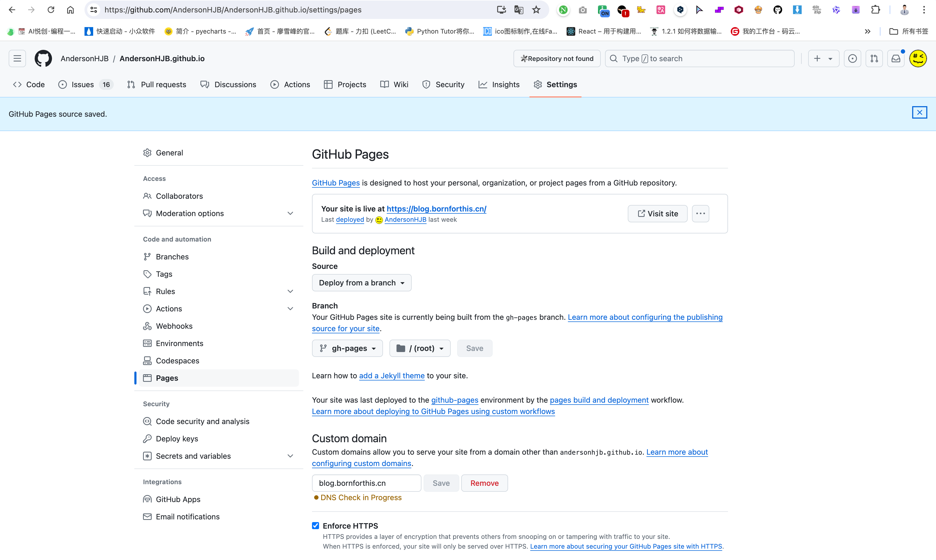Open the All Bookmarks folder
This screenshot has height=560, width=936.
(908, 31)
